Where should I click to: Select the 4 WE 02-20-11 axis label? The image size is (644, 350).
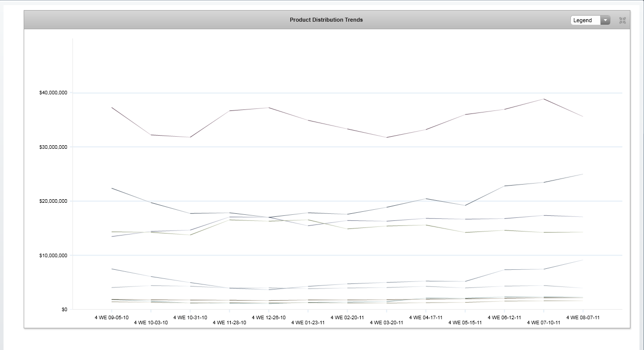coord(347,318)
